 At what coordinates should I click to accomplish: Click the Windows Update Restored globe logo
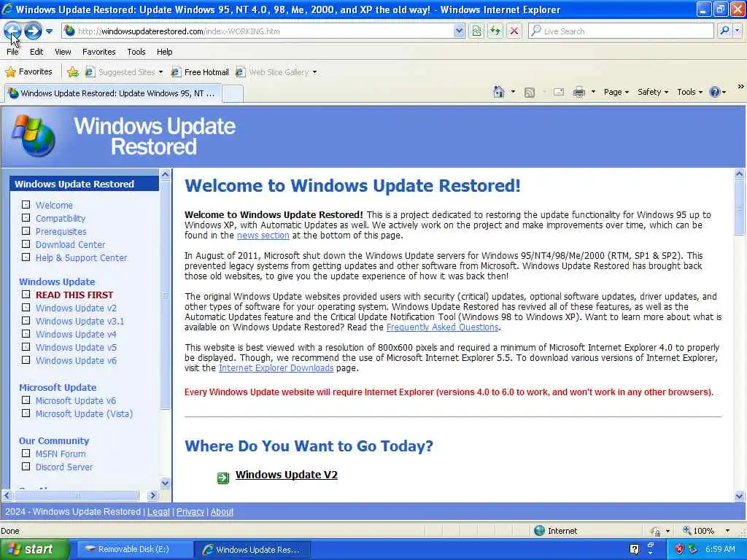(34, 136)
